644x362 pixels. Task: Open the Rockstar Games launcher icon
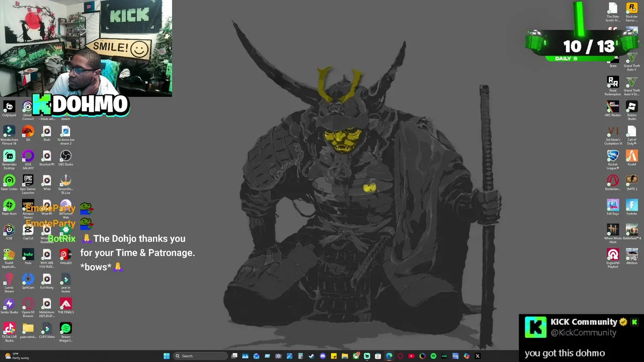click(632, 12)
